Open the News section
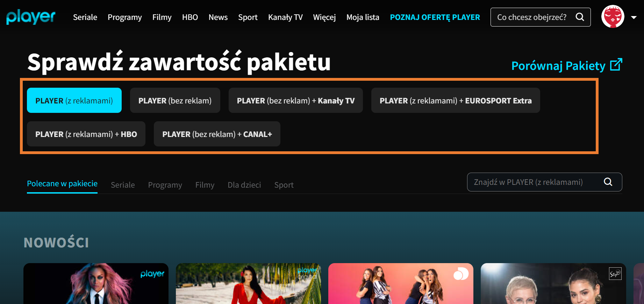 tap(218, 17)
